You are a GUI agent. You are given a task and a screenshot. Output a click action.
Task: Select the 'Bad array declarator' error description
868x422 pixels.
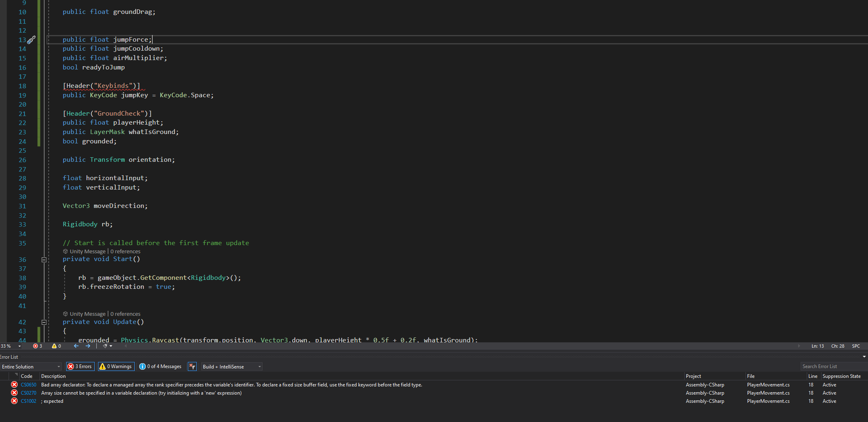click(231, 385)
